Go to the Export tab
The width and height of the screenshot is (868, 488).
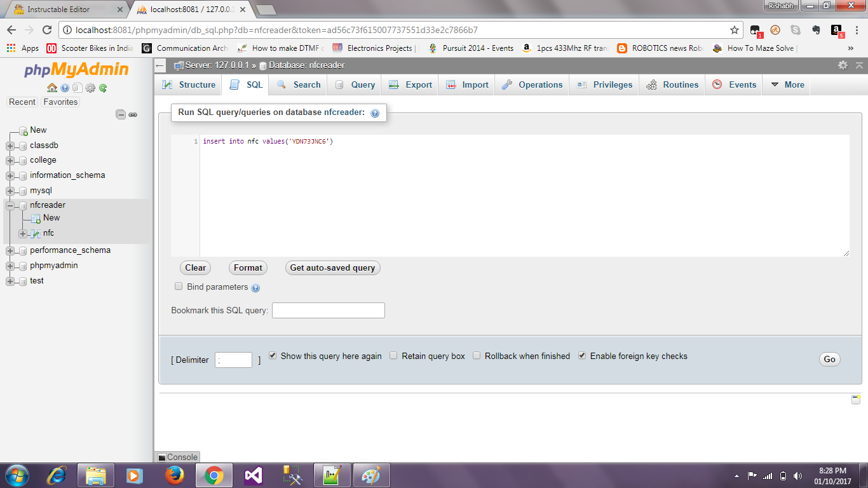(x=410, y=85)
